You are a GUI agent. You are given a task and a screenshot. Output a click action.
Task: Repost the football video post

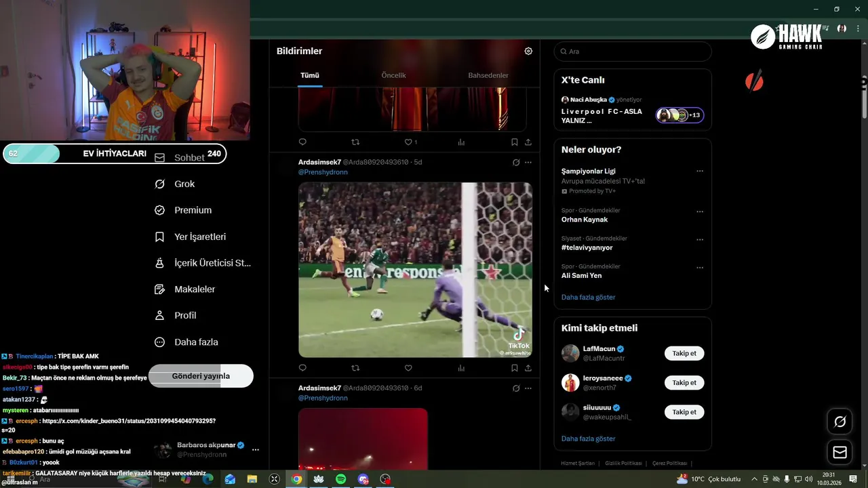coord(355,368)
